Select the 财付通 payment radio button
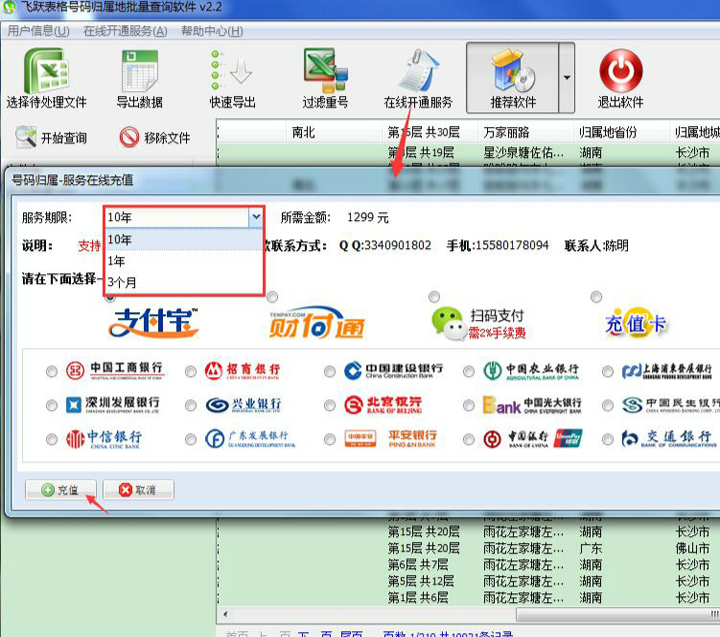The image size is (720, 637). click(x=272, y=297)
